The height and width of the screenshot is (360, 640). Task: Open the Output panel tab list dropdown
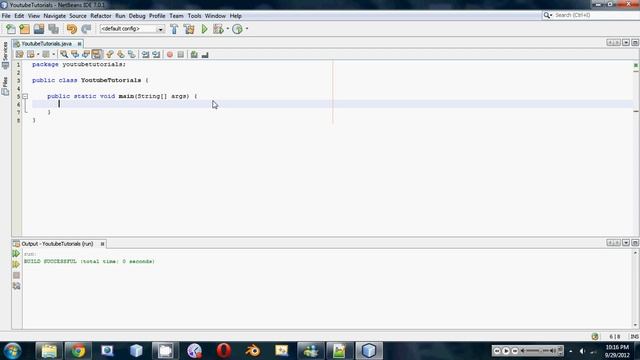point(626,243)
